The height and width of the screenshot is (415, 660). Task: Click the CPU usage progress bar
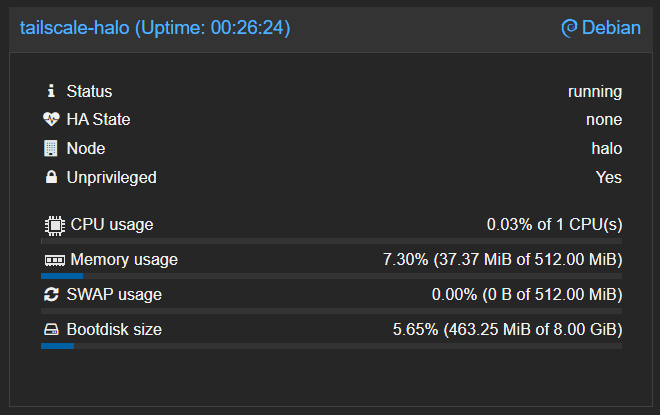(x=331, y=241)
